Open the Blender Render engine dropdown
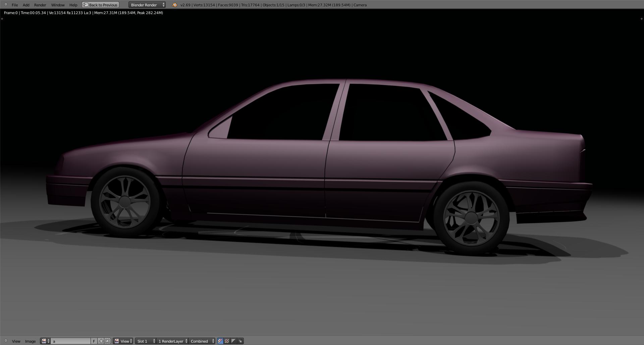 [147, 5]
